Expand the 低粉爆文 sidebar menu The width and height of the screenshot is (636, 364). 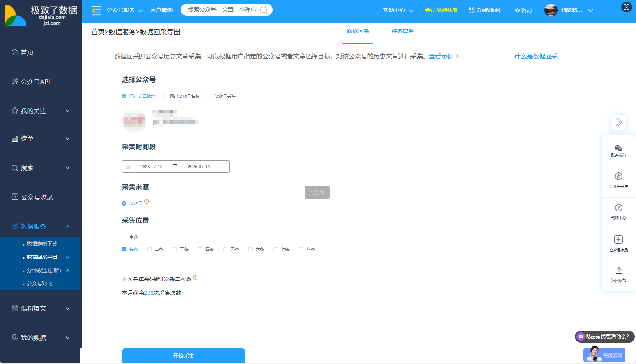pos(68,308)
